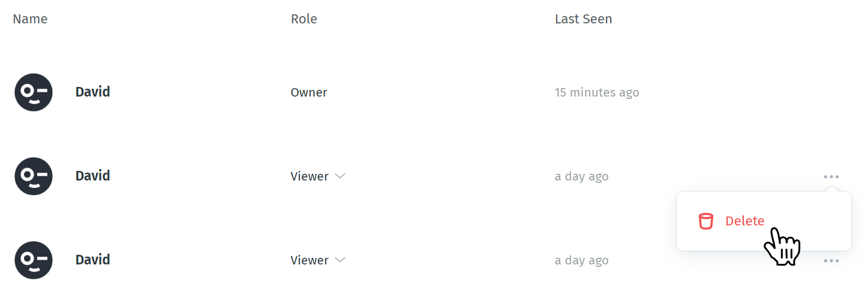868x307 pixels.
Task: Click the avatar in the bottom David row
Action: [x=34, y=260]
